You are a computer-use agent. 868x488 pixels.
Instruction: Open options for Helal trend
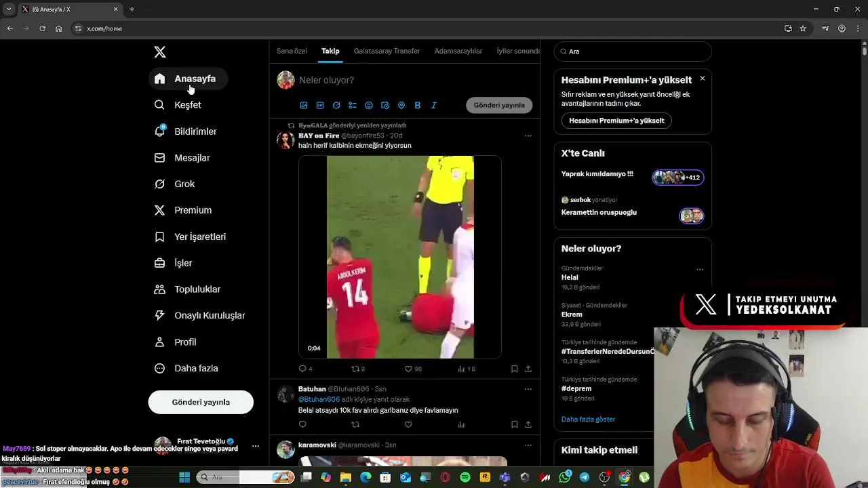(x=700, y=269)
